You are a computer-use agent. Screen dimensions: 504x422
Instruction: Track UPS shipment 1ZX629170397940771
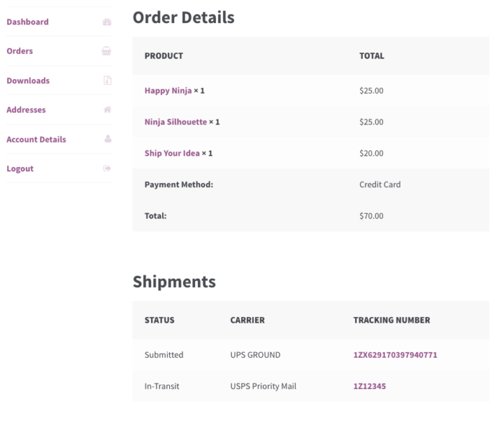click(x=395, y=355)
